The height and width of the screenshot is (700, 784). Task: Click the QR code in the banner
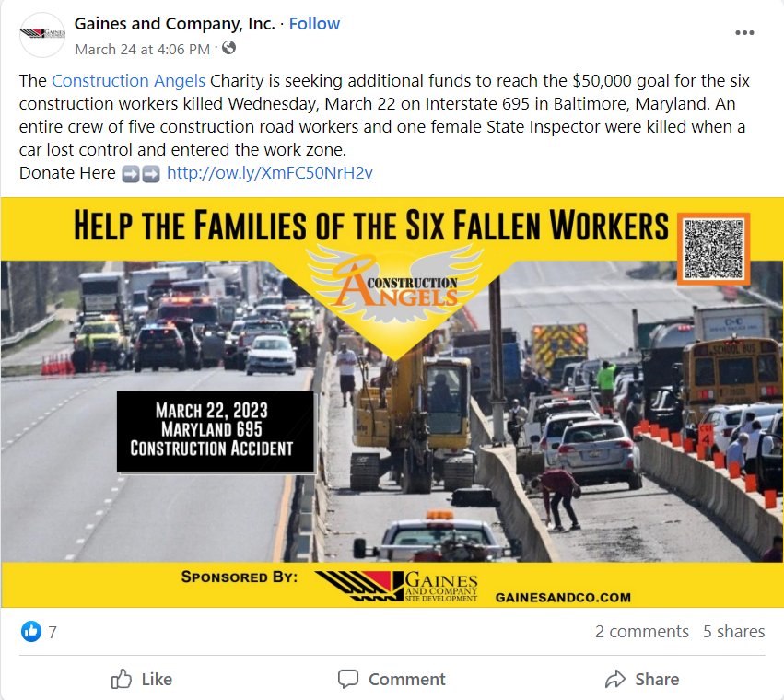point(713,249)
